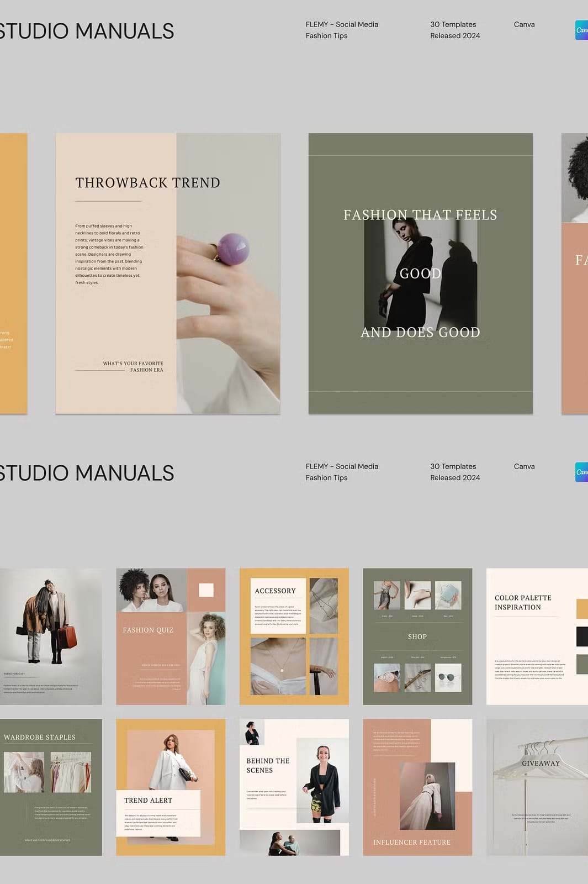Click '30 Templates' in second header
The image size is (588, 884).
(453, 466)
